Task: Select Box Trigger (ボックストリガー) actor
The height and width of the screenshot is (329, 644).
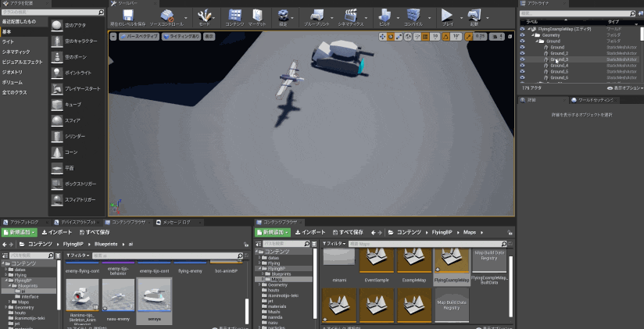Action: click(75, 184)
